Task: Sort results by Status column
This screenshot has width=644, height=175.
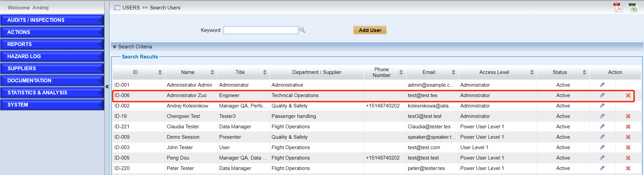Action: 584,72
